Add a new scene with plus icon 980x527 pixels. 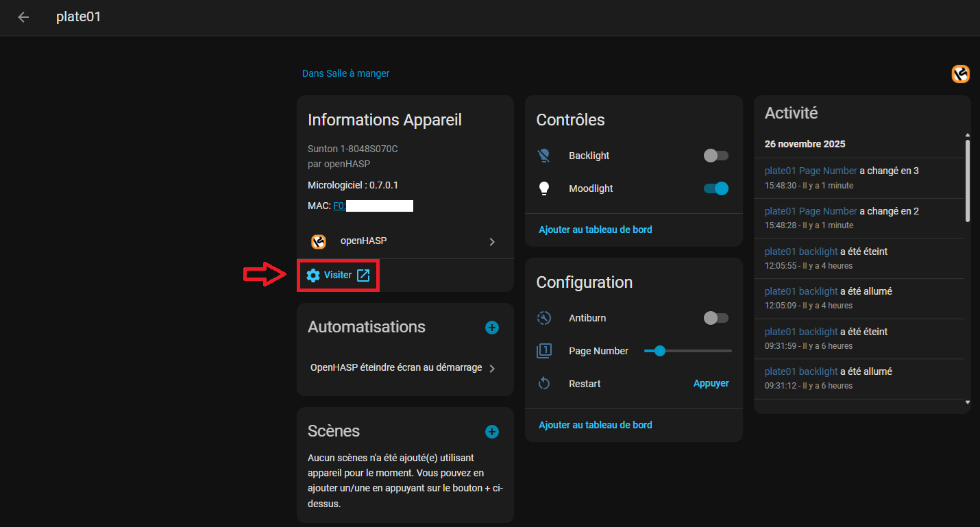click(x=491, y=432)
